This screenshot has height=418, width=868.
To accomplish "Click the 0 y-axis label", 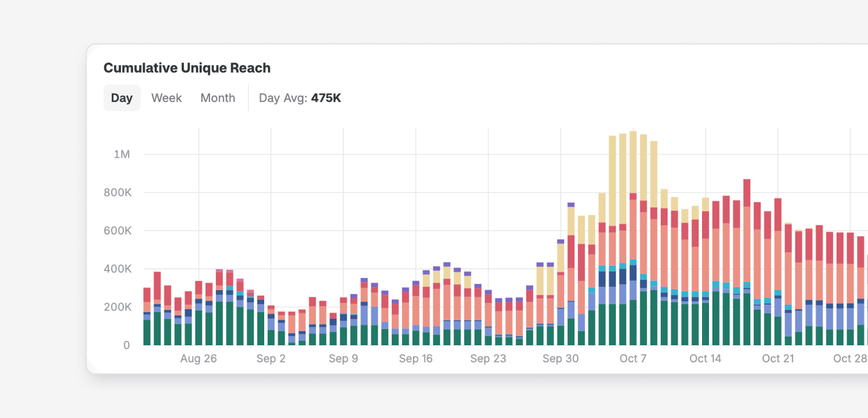I will pos(126,345).
